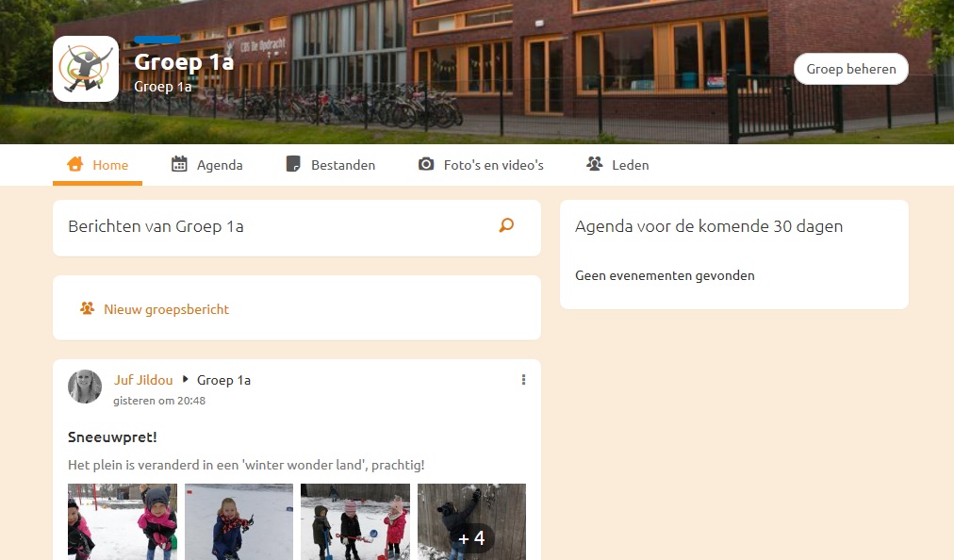The image size is (954, 560).
Task: Click the camera icon for Foto's en video's
Action: [426, 164]
